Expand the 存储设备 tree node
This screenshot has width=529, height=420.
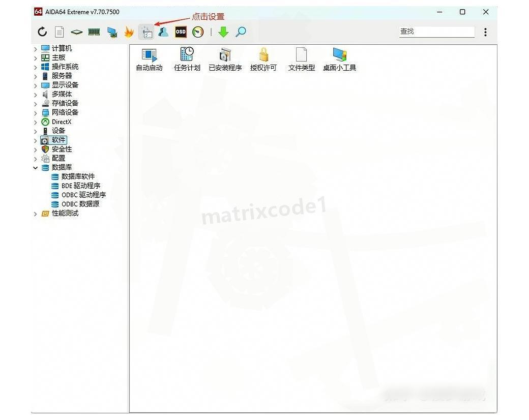coord(36,104)
